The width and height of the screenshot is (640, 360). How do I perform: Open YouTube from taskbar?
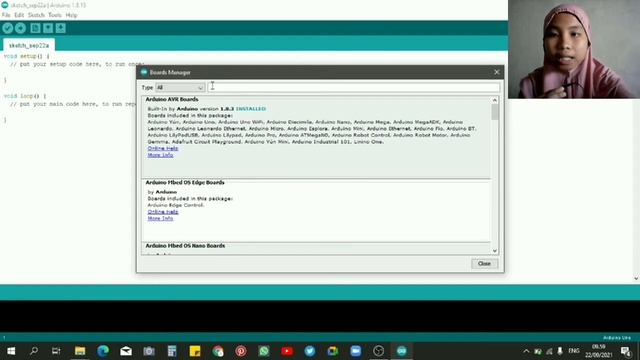pos(287,351)
